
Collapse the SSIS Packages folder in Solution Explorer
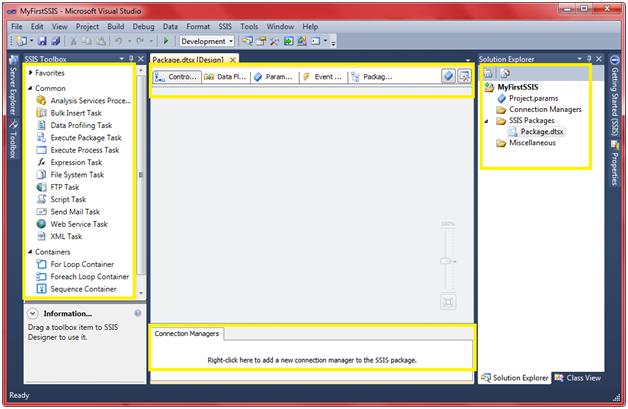[486, 121]
